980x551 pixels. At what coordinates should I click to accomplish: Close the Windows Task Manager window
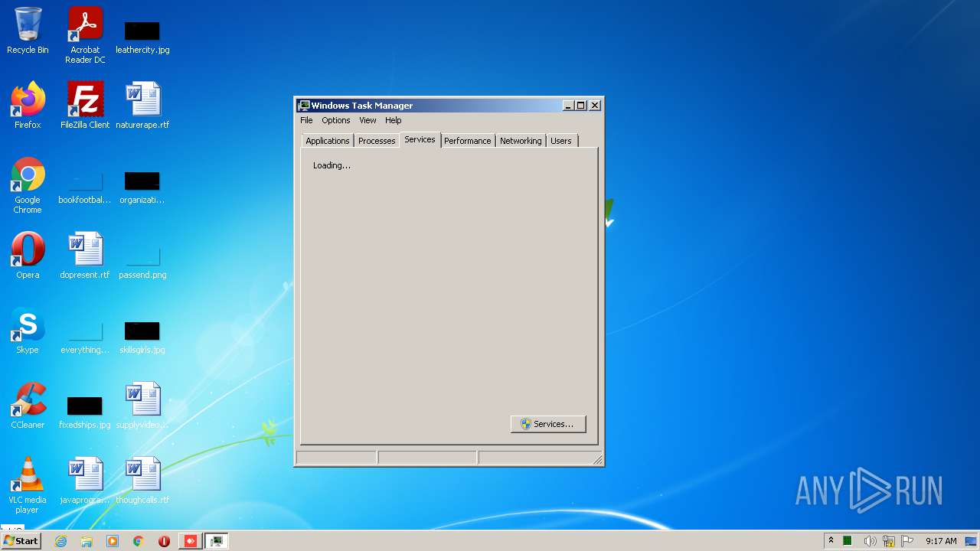(595, 106)
